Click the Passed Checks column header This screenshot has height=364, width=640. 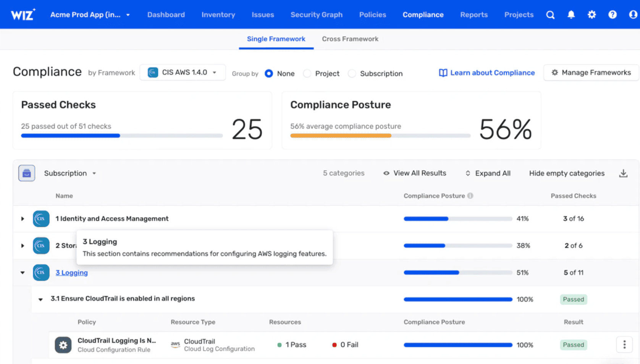tap(573, 196)
